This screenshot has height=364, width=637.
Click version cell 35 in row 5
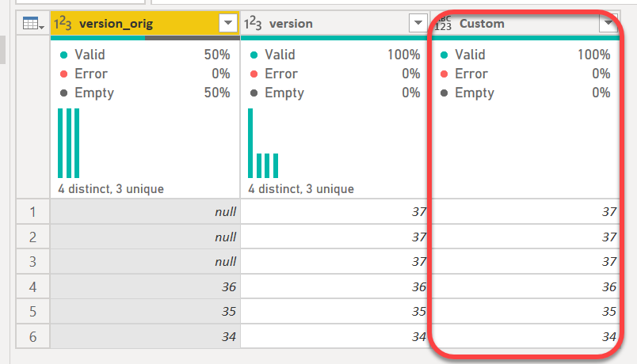click(335, 311)
